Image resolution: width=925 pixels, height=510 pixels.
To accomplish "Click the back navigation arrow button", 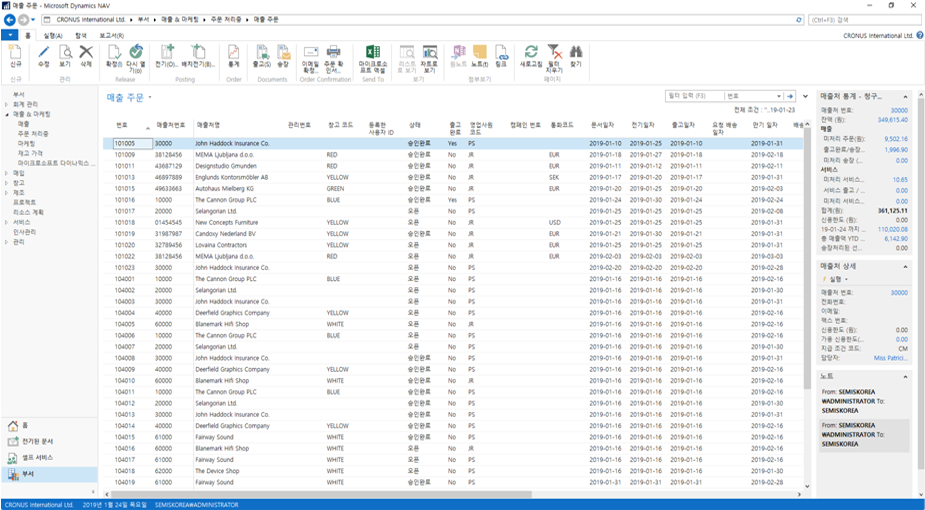I will click(x=9, y=19).
